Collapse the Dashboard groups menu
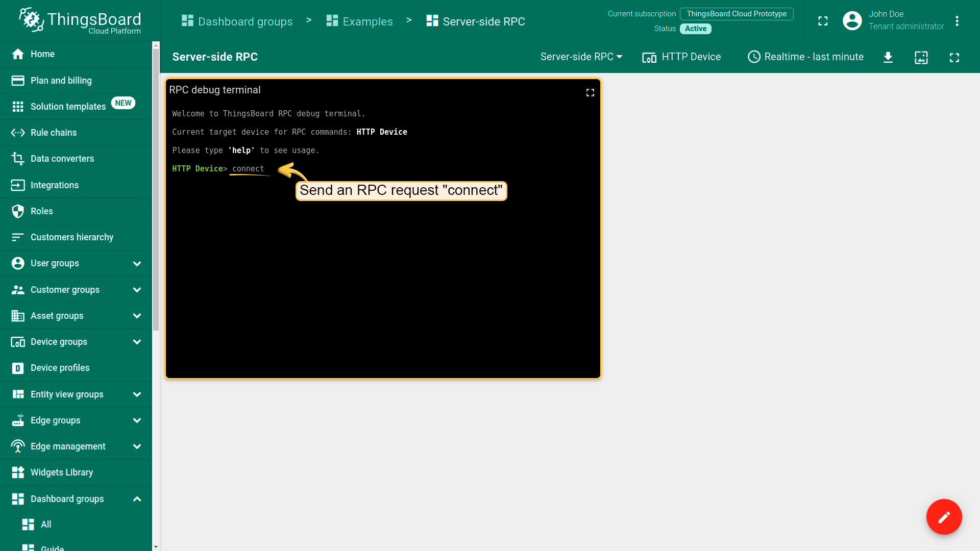Screen dimensions: 980x551 [137, 499]
